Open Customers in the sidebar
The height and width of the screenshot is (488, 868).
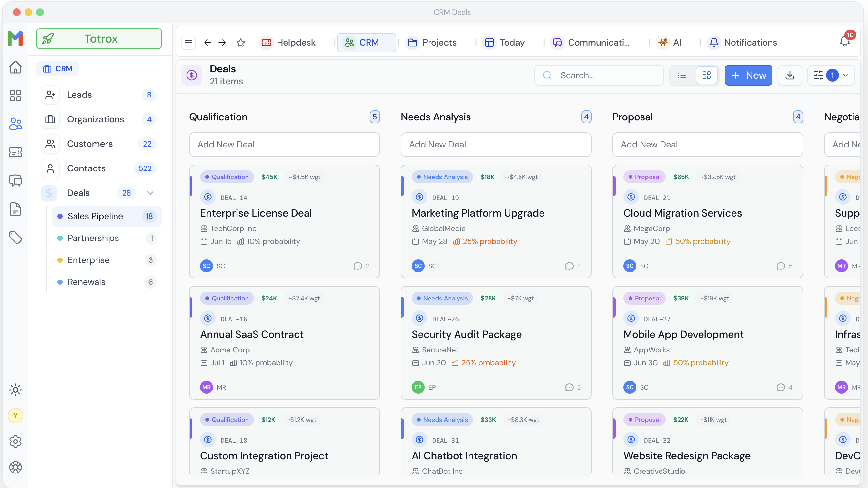[99, 144]
